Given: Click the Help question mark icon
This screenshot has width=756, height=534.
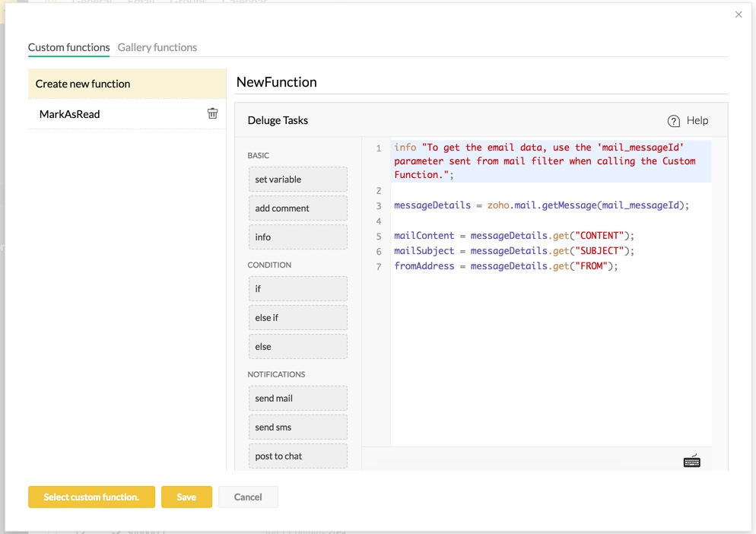Looking at the screenshot, I should [673, 121].
